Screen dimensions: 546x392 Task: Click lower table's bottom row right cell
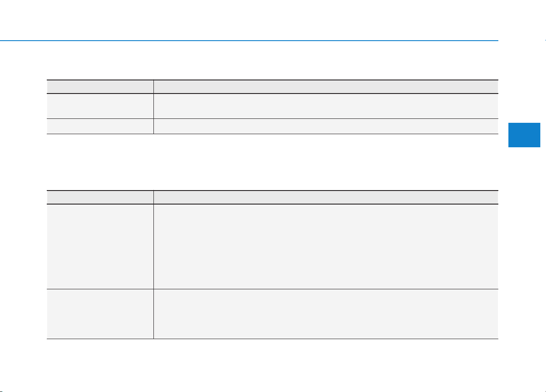[326, 314]
